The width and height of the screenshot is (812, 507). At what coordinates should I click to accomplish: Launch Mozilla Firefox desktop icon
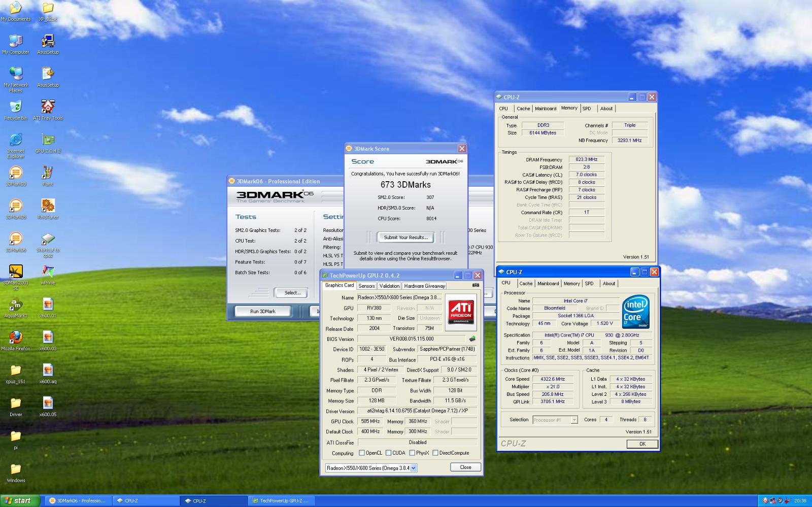[16, 341]
